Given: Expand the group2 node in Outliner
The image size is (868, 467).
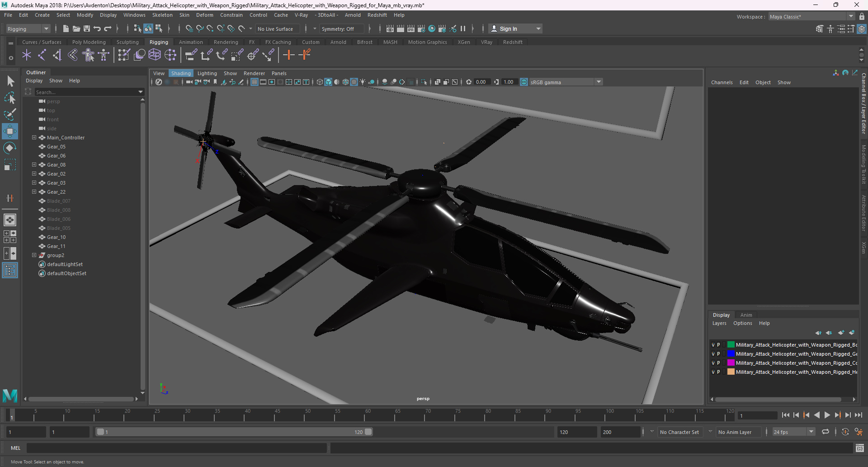Looking at the screenshot, I should coord(34,255).
